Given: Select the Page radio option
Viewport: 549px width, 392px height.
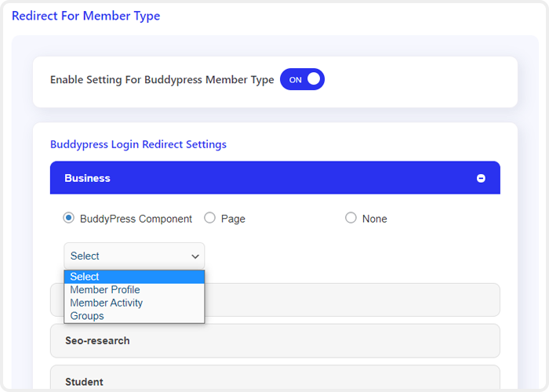Looking at the screenshot, I should tap(209, 218).
